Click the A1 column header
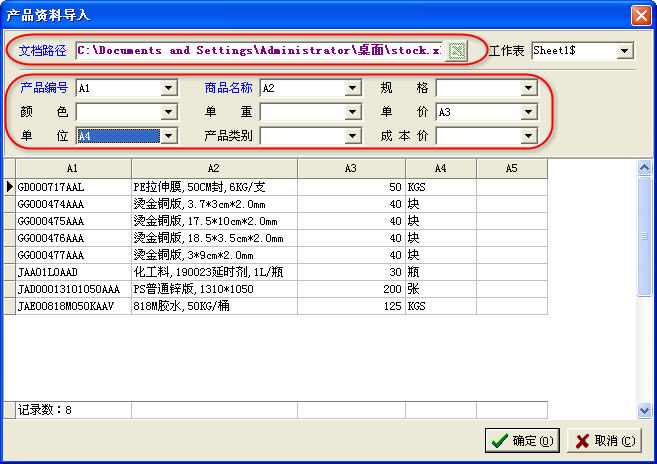This screenshot has height=464, width=657. click(x=73, y=168)
